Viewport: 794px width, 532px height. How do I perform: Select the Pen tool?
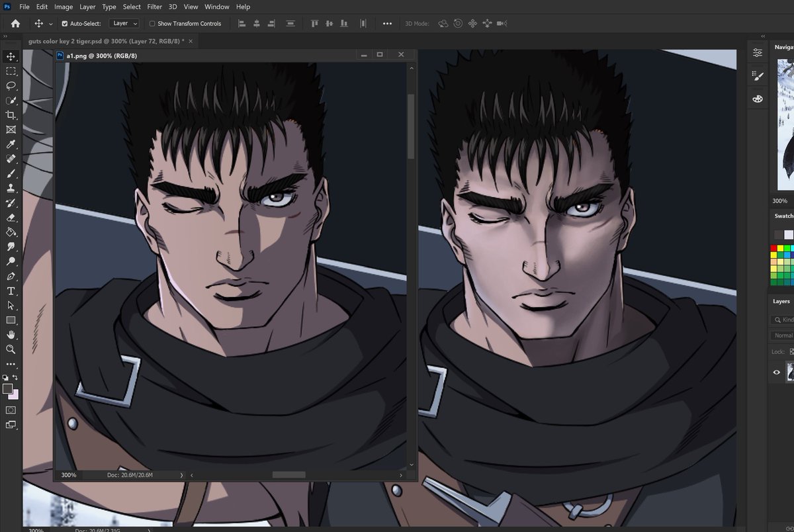coord(11,276)
